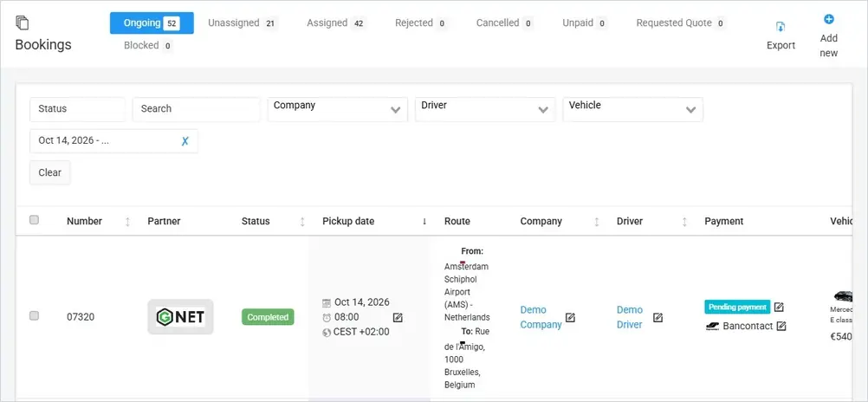Screen dimensions: 868x402
Task: Click the Add new plus icon
Action: click(x=829, y=19)
